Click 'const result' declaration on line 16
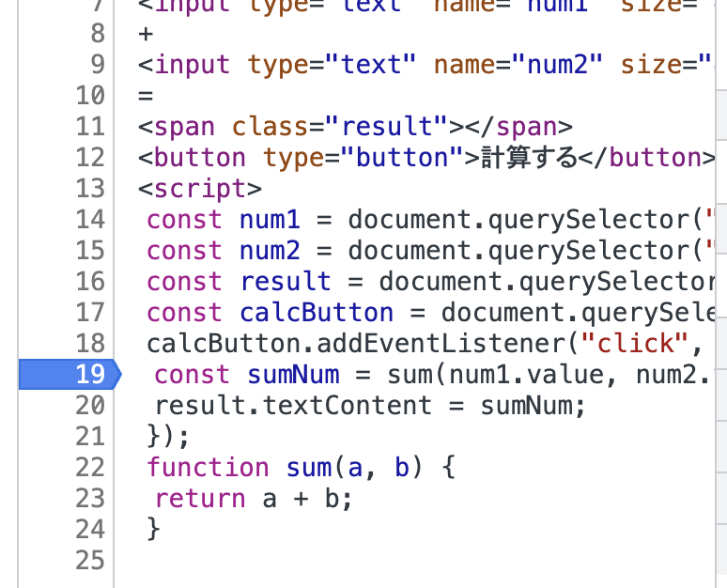The width and height of the screenshot is (727, 588). [x=239, y=281]
